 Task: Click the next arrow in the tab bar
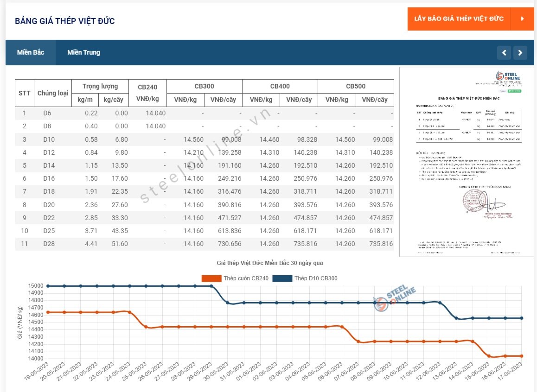click(x=520, y=53)
